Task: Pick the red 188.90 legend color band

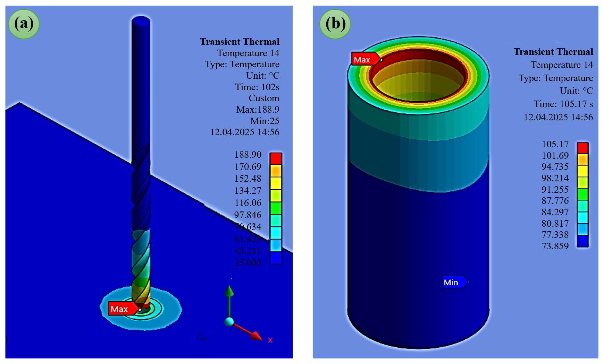Action: click(x=276, y=159)
